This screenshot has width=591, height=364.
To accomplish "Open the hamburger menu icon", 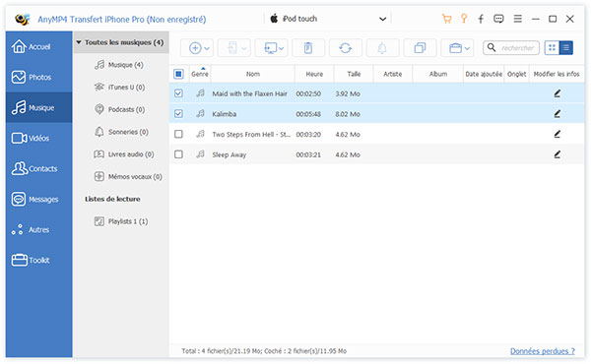I will (x=518, y=19).
